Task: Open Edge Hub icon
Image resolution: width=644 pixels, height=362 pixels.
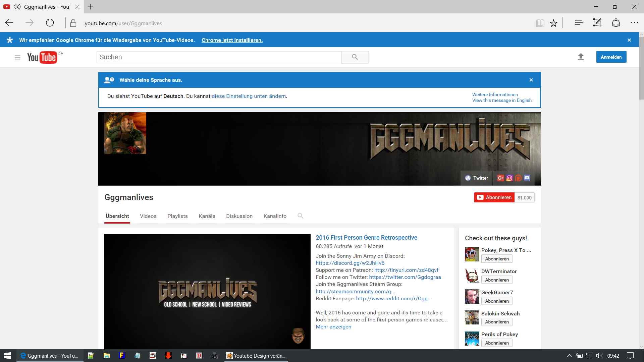Action: tap(579, 23)
